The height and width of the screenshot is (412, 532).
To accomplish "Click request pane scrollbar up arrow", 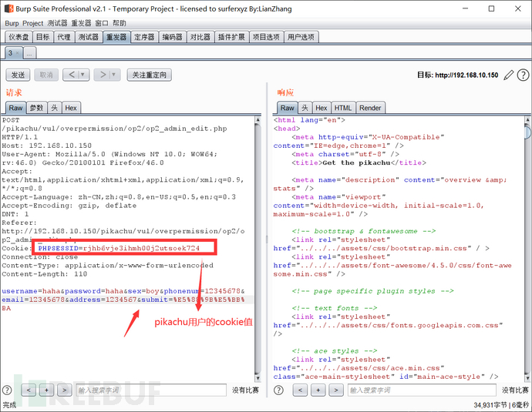I will coord(258,119).
